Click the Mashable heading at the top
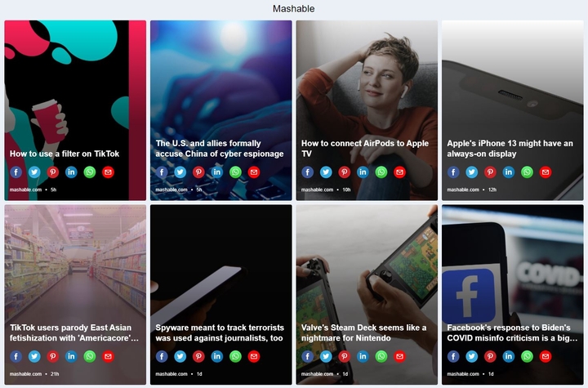The width and height of the screenshot is (588, 388). coord(294,9)
